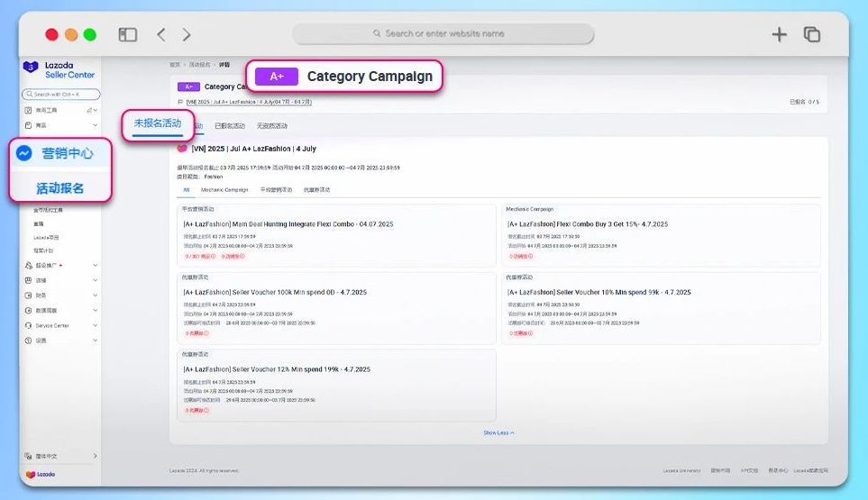Select the info icon after '0/901' in Main Deal Hunting card
This screenshot has width=868, height=500.
(x=214, y=257)
